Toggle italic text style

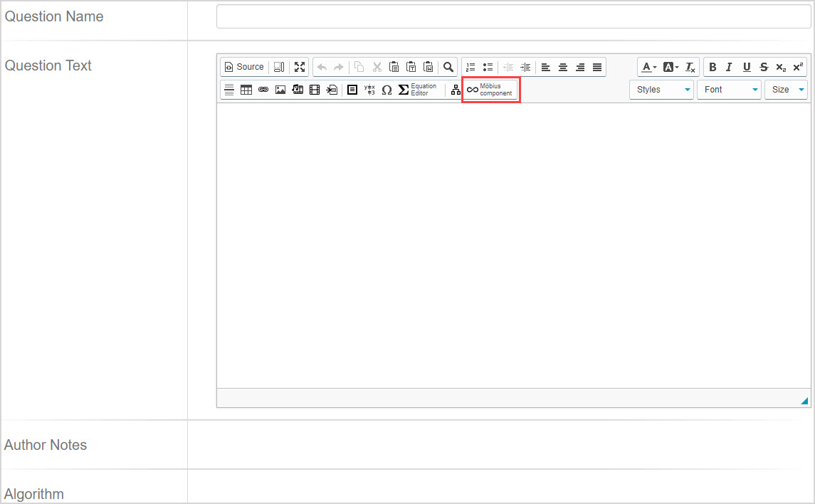tap(729, 67)
